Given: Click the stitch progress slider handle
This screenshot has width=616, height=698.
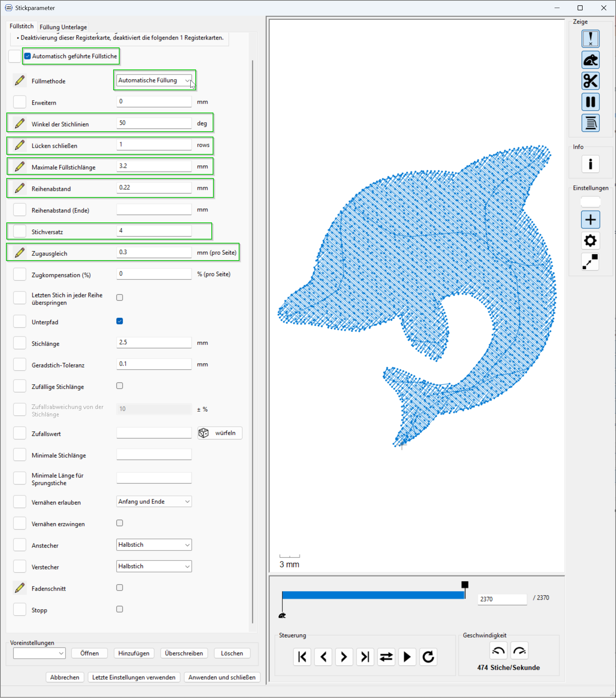Looking at the screenshot, I should point(465,585).
